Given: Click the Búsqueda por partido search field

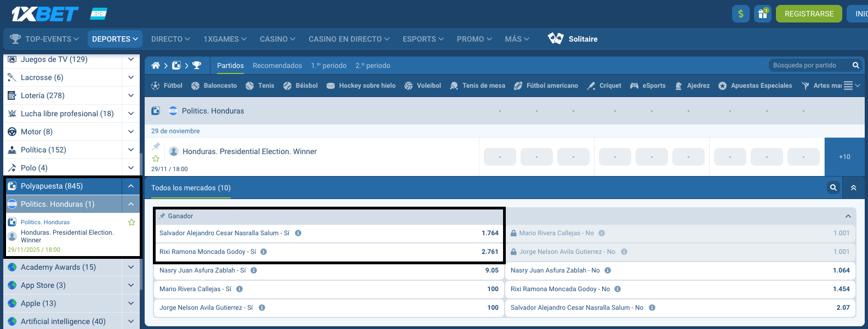Looking at the screenshot, I should tap(809, 65).
